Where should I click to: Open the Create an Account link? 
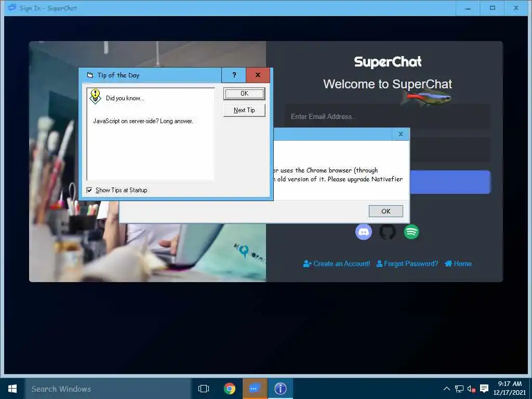pyautogui.click(x=337, y=263)
